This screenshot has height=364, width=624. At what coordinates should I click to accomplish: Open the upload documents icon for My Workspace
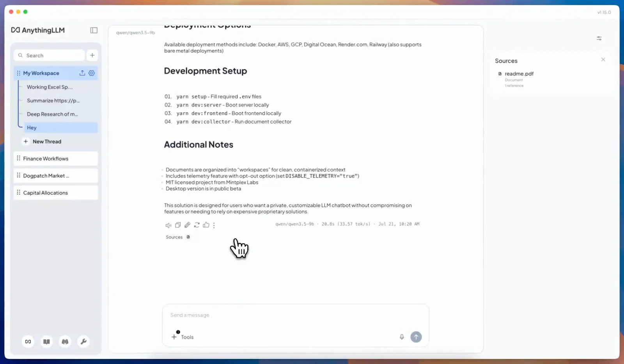coord(82,73)
